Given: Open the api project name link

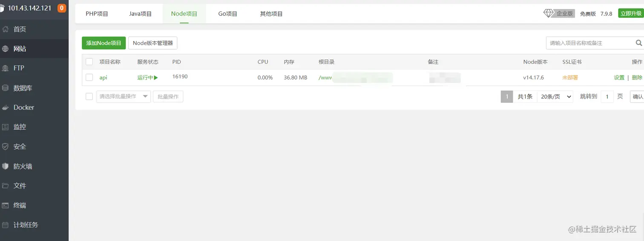Looking at the screenshot, I should click(x=103, y=77).
